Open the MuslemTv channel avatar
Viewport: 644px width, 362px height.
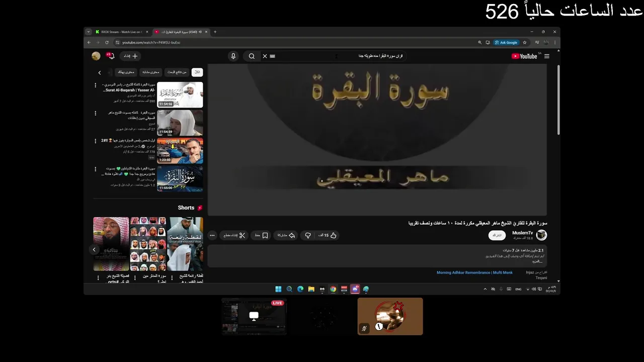coord(541,235)
